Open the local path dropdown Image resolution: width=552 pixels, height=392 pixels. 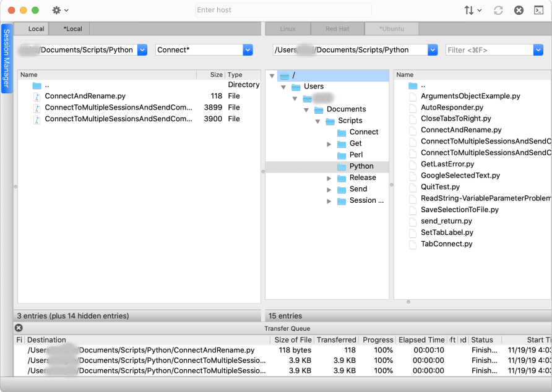coord(142,50)
